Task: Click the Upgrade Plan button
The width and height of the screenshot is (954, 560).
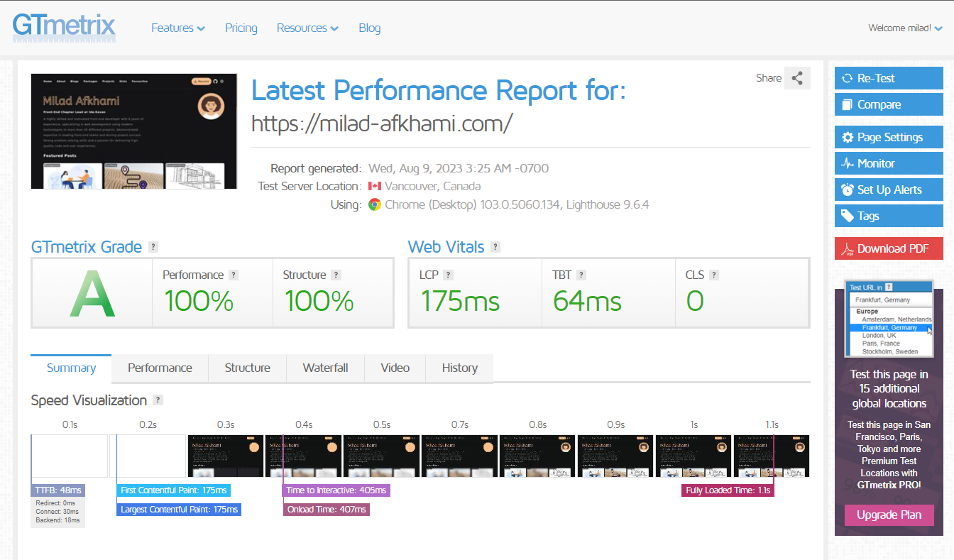Action: pos(889,515)
